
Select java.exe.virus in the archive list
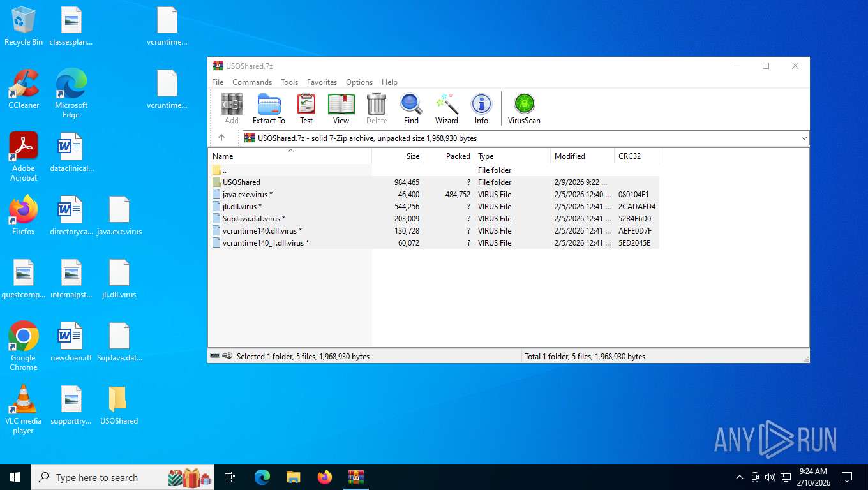click(434, 195)
